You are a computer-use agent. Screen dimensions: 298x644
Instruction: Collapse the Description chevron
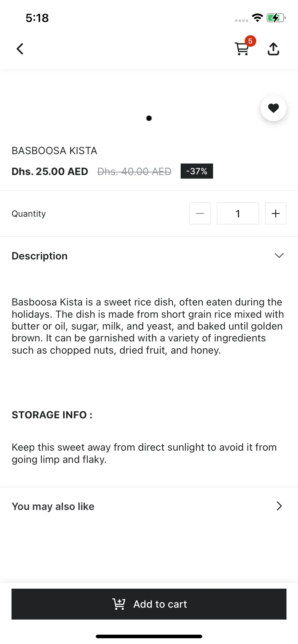pos(279,256)
